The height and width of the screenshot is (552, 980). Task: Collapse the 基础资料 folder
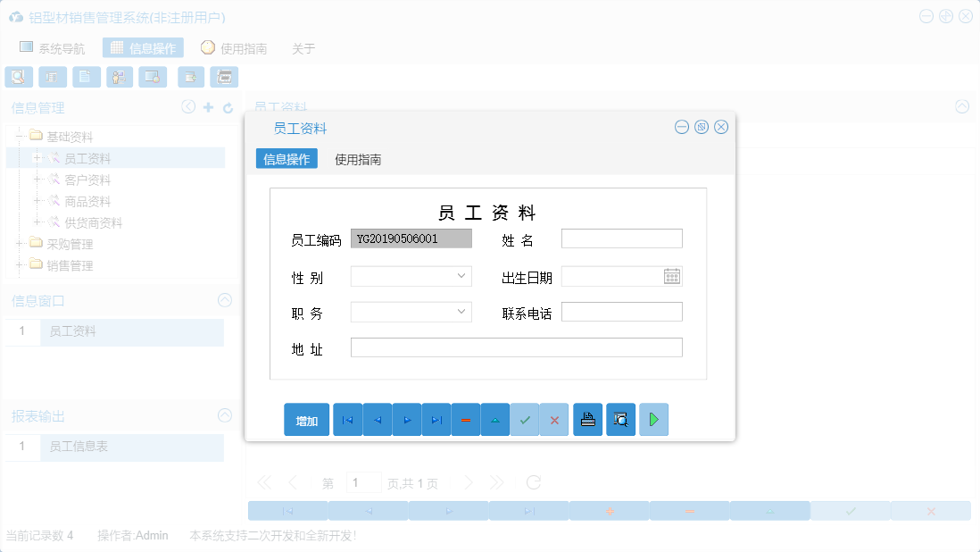coord(20,136)
